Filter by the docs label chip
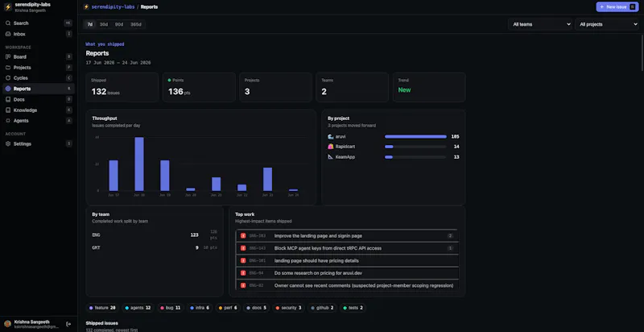 [x=256, y=308]
